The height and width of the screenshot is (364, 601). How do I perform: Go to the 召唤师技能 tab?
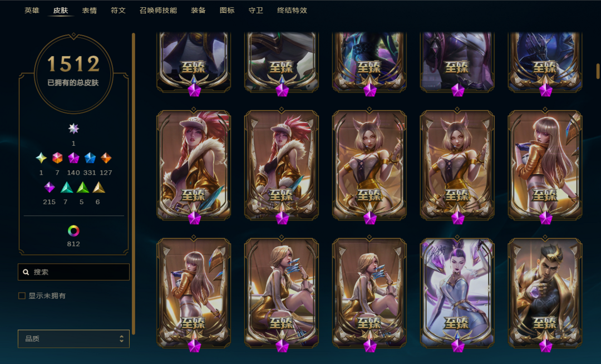(x=158, y=11)
